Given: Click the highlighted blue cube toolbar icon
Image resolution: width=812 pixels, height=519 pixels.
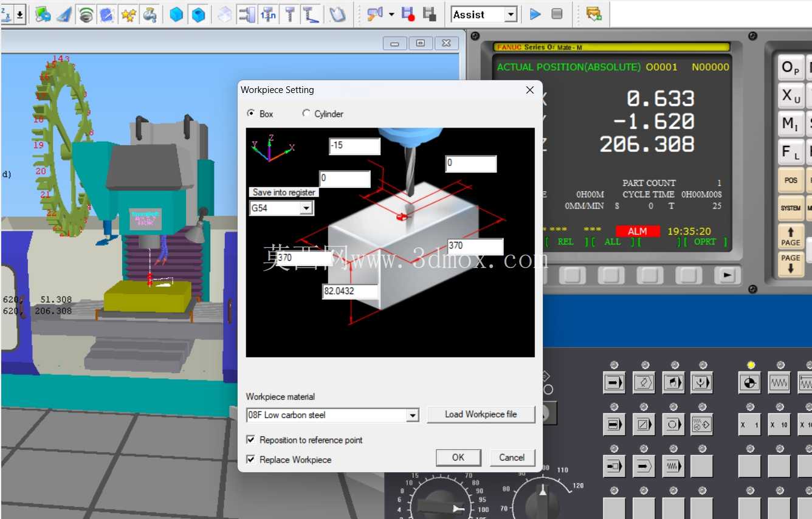Looking at the screenshot, I should [x=198, y=15].
